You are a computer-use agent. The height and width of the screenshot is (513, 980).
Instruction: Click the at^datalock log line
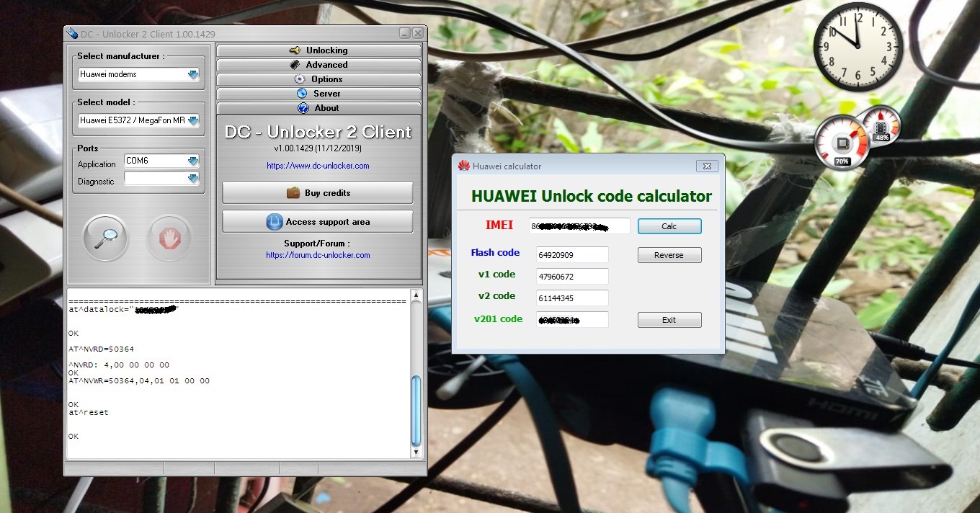(122, 309)
